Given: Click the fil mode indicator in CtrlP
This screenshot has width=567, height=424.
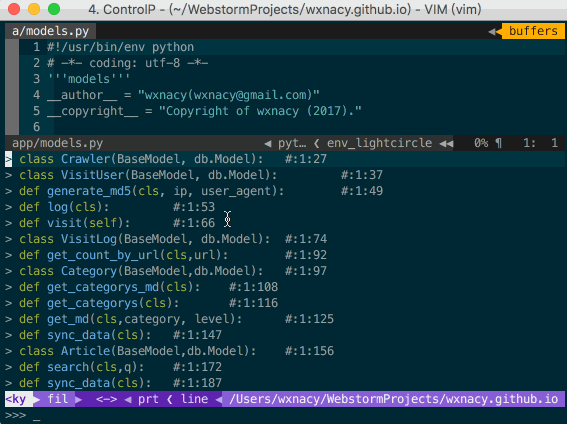Looking at the screenshot, I should click(57, 399).
